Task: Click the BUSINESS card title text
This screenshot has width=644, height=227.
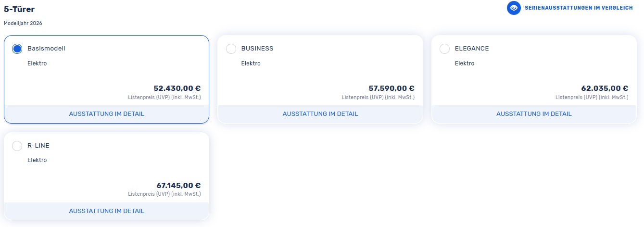Action: (257, 49)
